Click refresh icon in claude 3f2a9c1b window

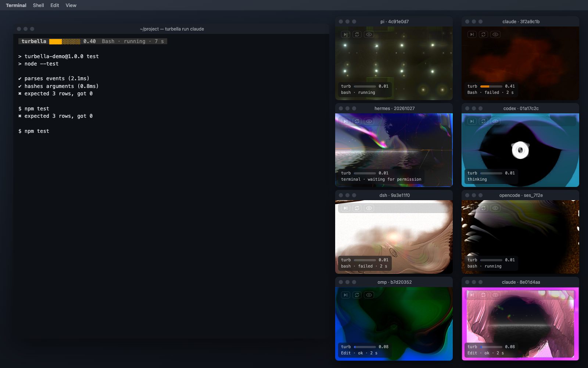pos(484,35)
